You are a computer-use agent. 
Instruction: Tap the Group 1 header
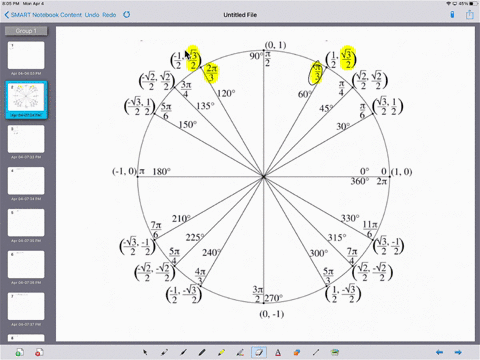(x=26, y=31)
